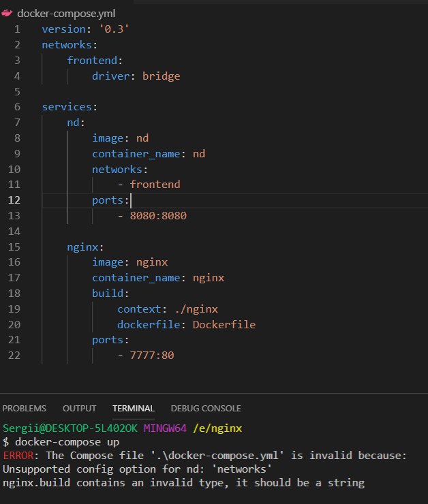Open the PROBLEMS panel tab

[24, 408]
